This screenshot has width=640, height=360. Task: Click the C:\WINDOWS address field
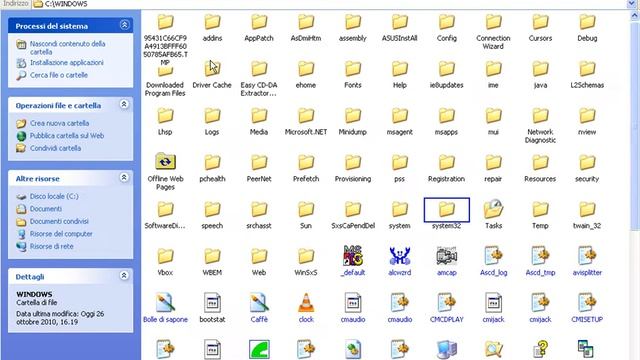click(330, 4)
